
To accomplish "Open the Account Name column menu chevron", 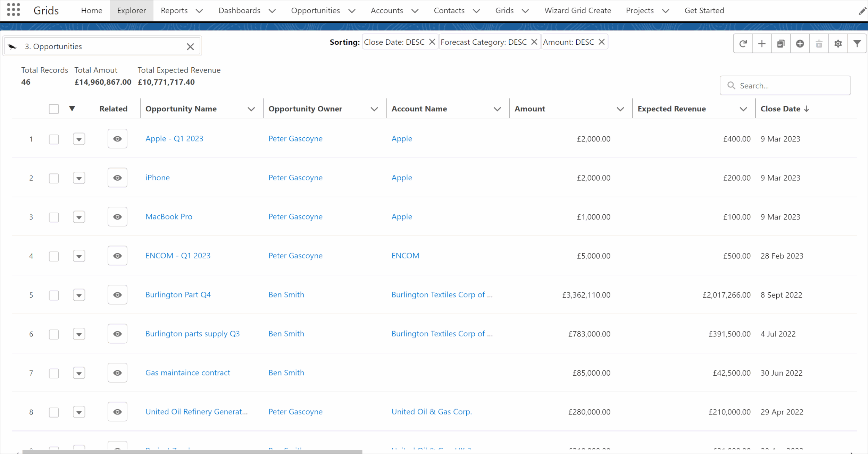I will pos(497,109).
